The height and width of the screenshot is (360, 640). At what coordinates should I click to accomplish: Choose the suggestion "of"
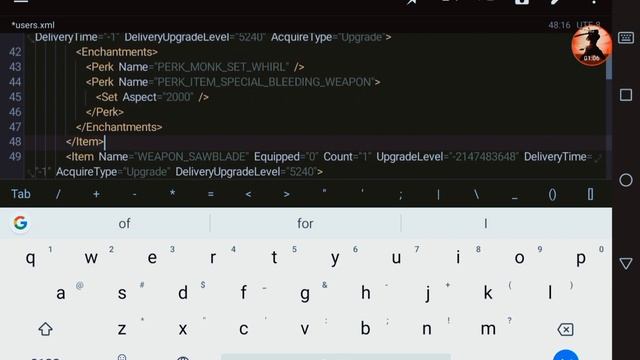click(124, 223)
